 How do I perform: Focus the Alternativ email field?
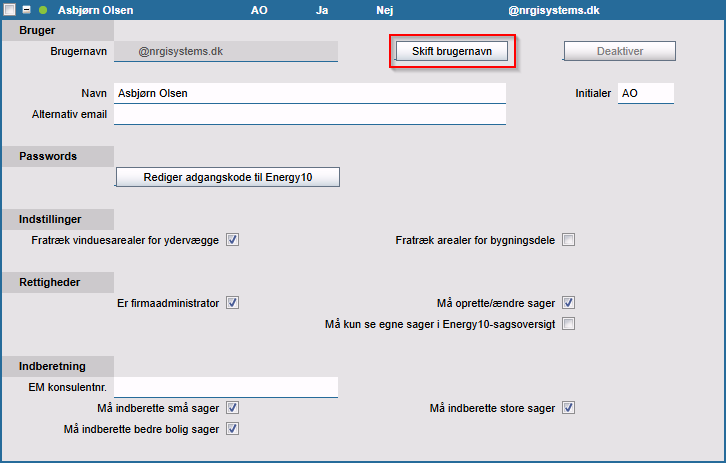tap(309, 115)
